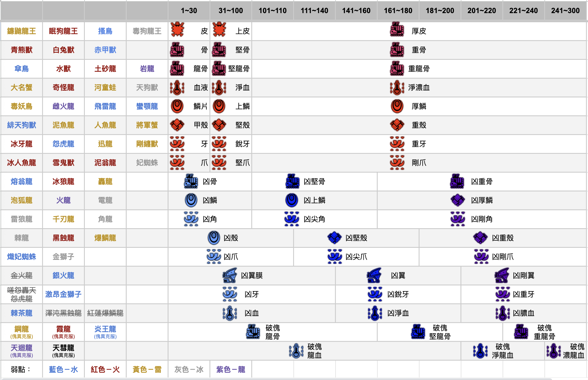
Task: Click the red hide icon beside 皮
Action: tap(177, 29)
